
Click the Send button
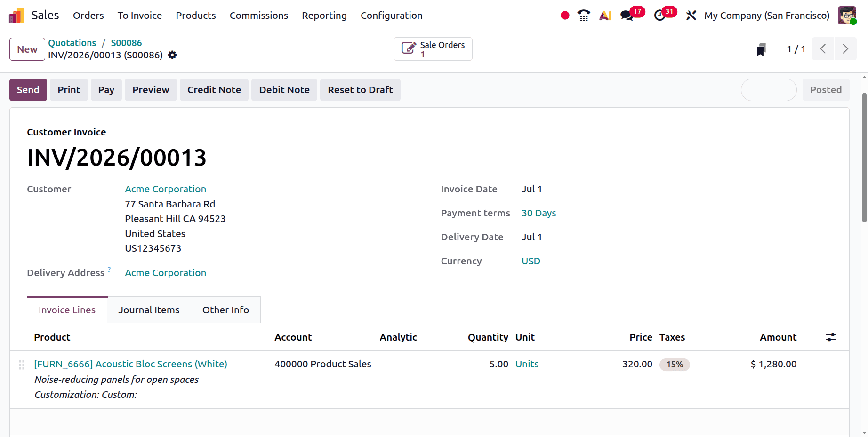(x=28, y=90)
